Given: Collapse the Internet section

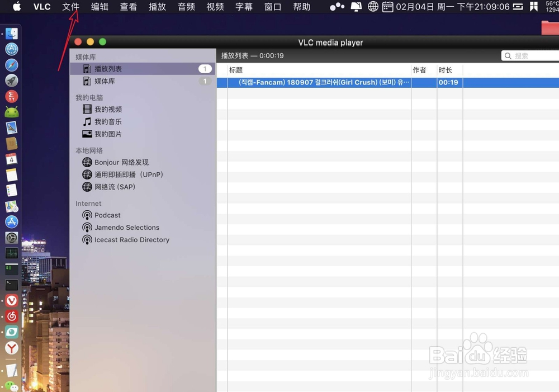Looking at the screenshot, I should point(88,203).
